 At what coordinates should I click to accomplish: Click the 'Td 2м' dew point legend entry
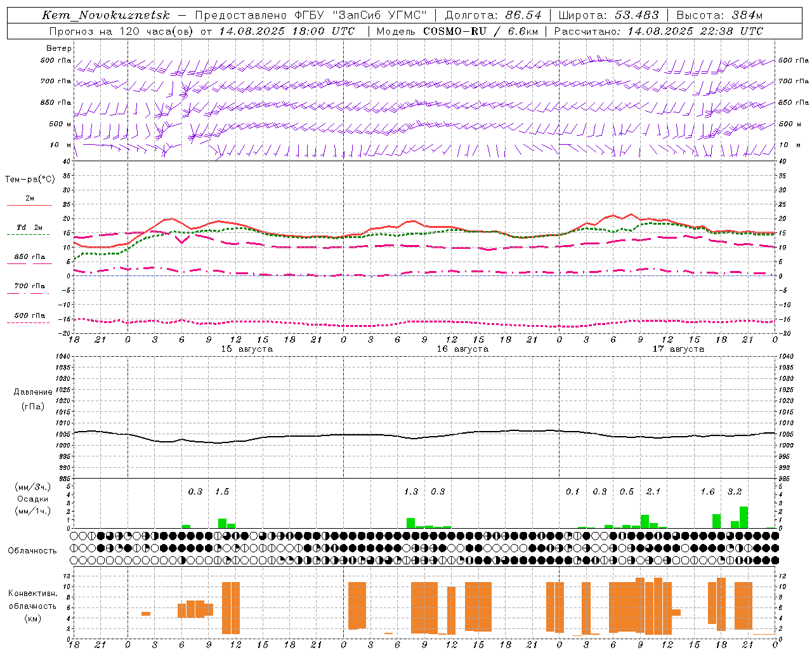[29, 227]
